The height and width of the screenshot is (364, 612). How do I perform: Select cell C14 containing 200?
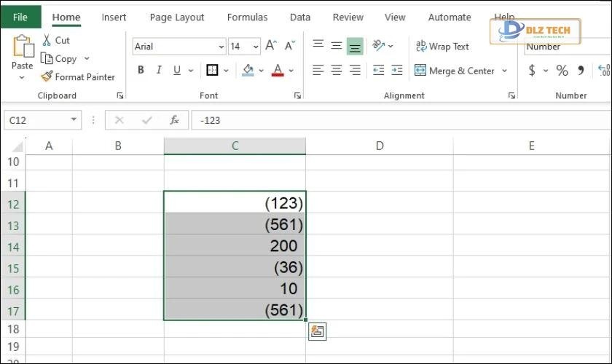point(235,245)
